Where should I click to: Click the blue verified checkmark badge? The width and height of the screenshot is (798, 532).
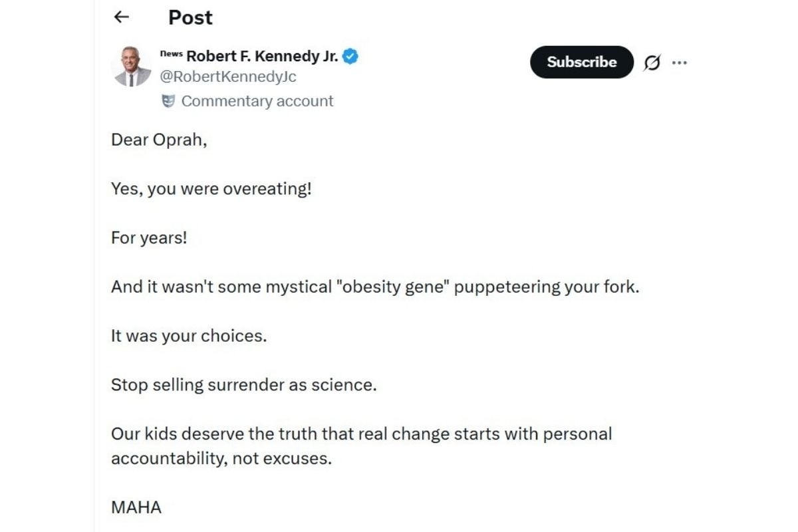(350, 57)
